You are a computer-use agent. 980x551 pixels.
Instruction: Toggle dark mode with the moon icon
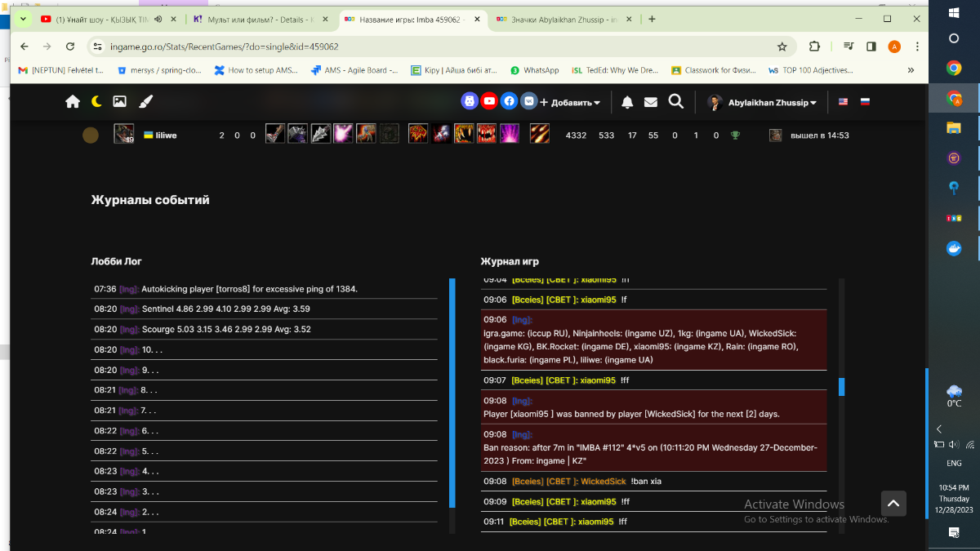pos(96,101)
